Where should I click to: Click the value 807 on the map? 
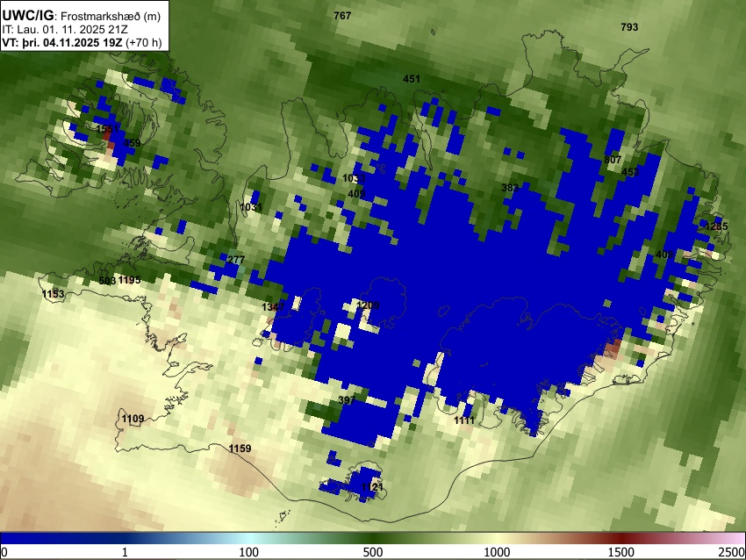(613, 160)
